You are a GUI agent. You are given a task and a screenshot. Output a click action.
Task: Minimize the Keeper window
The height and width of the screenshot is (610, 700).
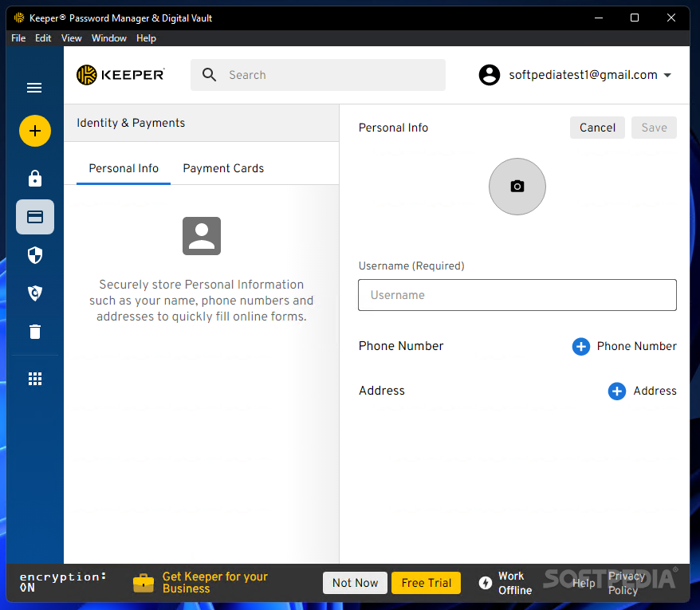pos(599,18)
